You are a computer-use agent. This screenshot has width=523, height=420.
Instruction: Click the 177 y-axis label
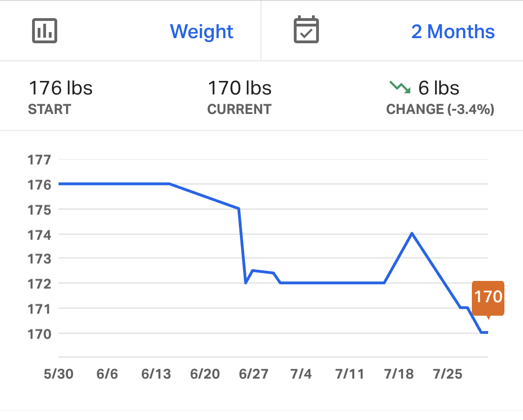pos(39,160)
